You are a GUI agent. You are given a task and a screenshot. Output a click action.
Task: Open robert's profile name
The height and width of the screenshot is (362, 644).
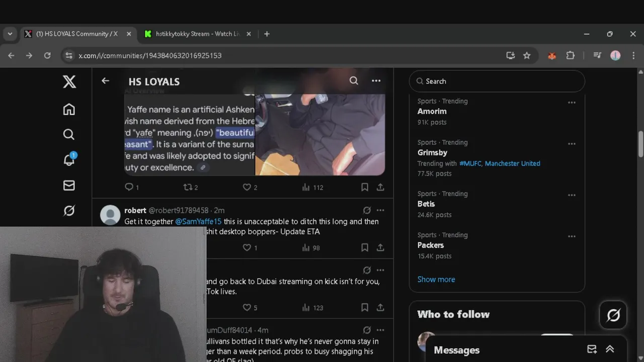click(135, 210)
